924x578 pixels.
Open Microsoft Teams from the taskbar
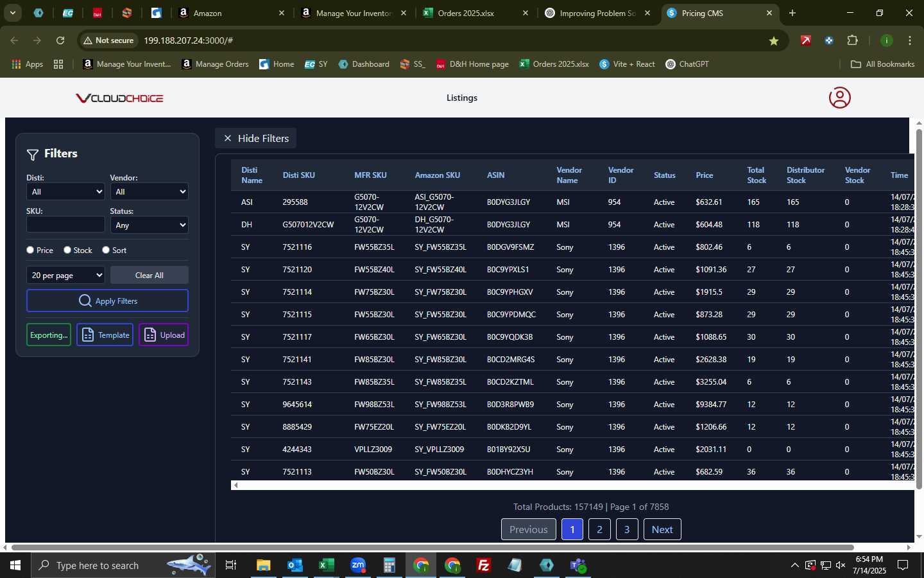[578, 565]
